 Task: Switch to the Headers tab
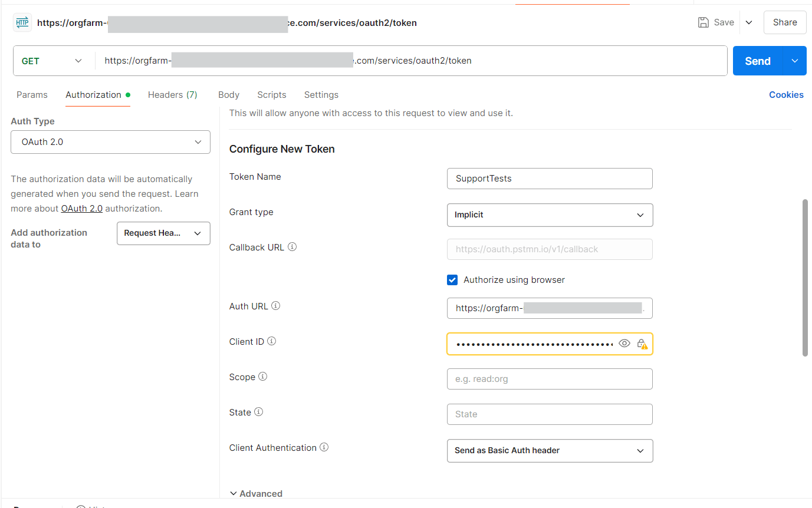(172, 94)
